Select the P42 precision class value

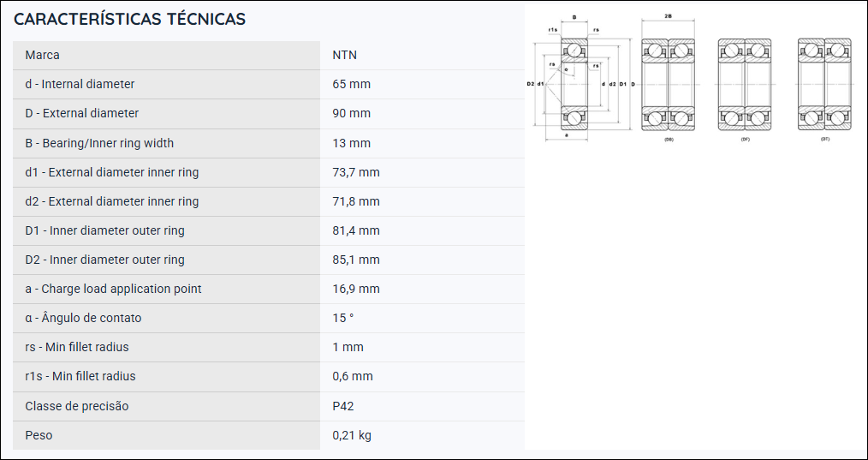(x=343, y=406)
